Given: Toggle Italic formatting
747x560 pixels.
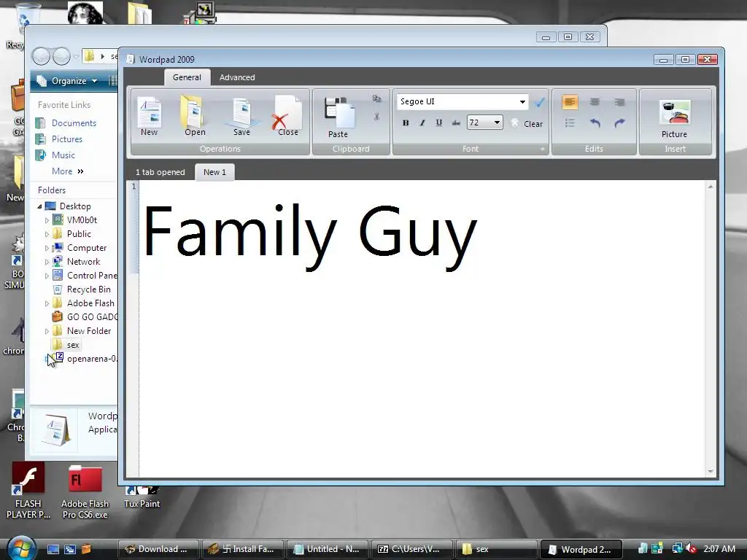Looking at the screenshot, I should pos(422,122).
